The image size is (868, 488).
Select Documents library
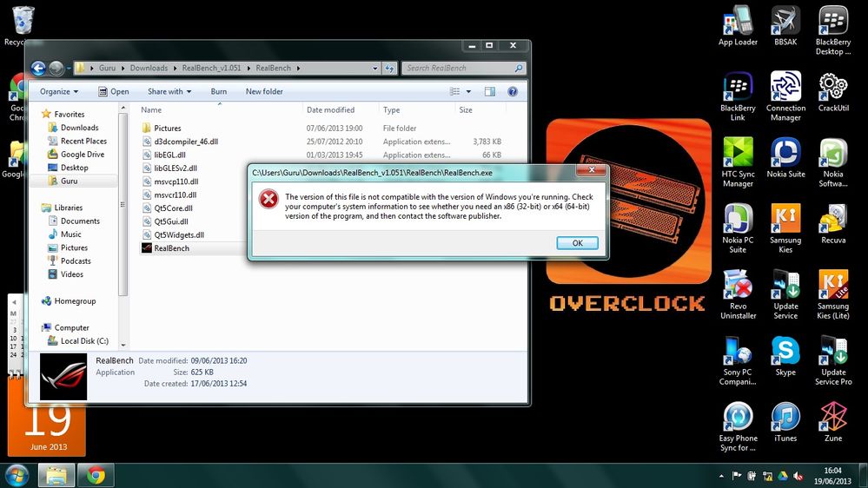(80, 221)
